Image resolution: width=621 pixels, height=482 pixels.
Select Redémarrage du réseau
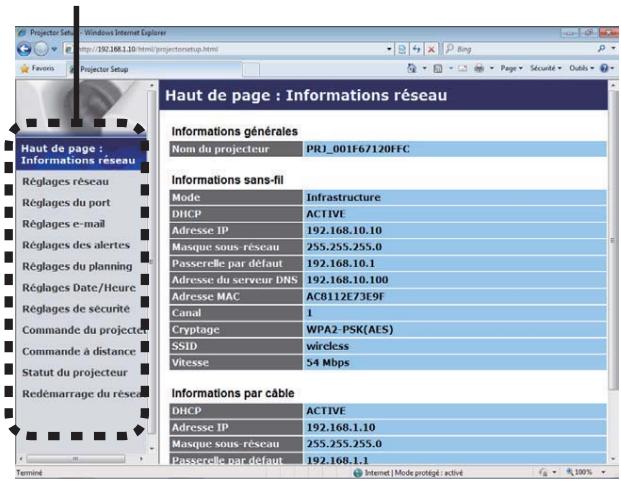tap(82, 394)
